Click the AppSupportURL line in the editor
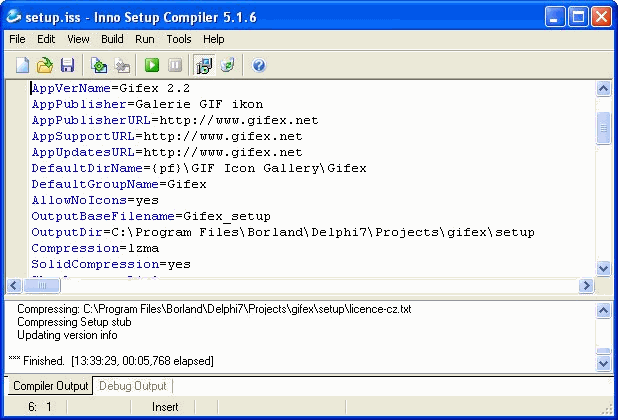This screenshot has width=618, height=420. point(167,136)
